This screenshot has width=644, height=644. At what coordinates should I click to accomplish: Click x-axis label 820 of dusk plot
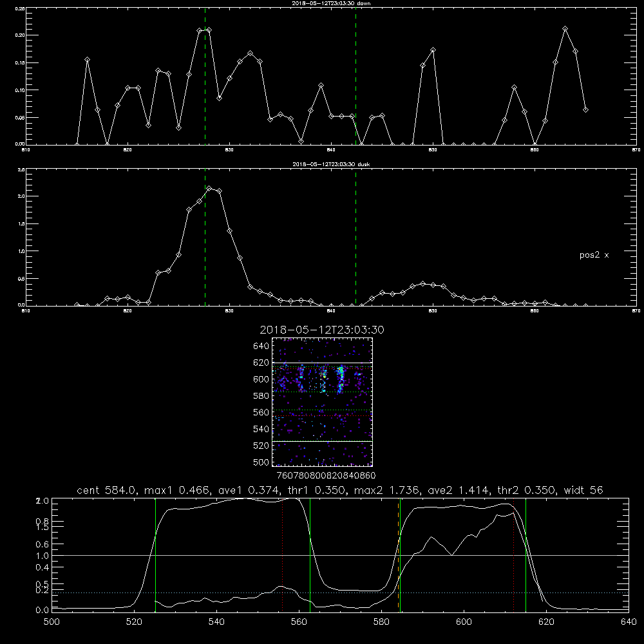pos(128,311)
